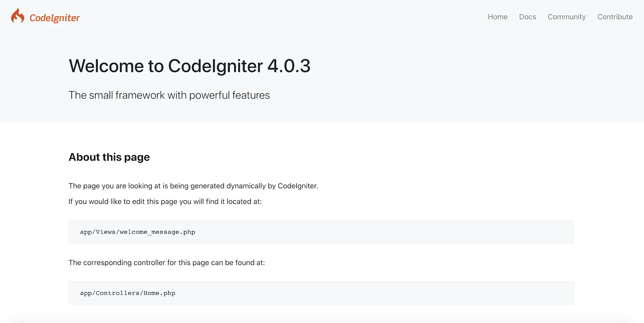Open the Docs nav link
The image size is (644, 323).
pyautogui.click(x=527, y=17)
